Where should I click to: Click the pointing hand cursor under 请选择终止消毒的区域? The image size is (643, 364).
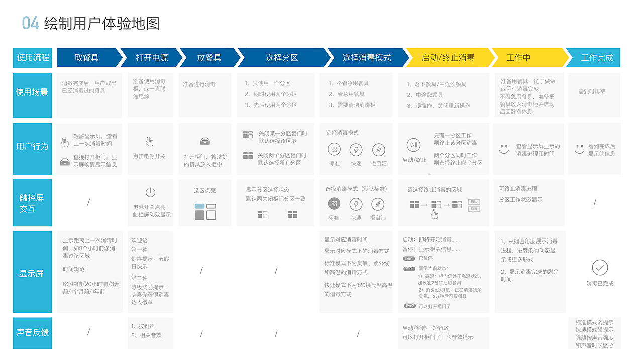[434, 214]
